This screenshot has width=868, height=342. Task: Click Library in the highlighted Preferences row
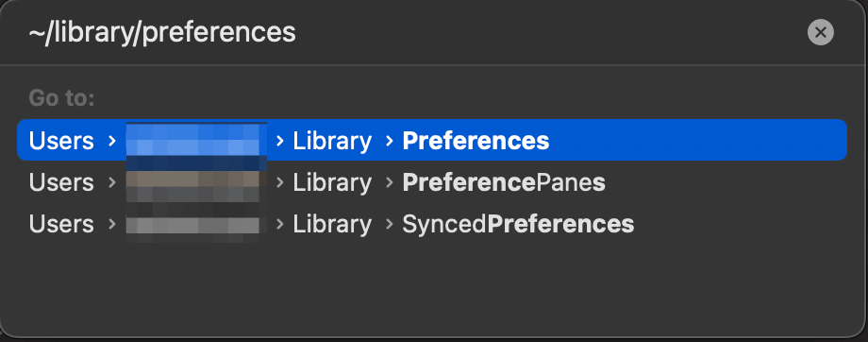[x=332, y=141]
